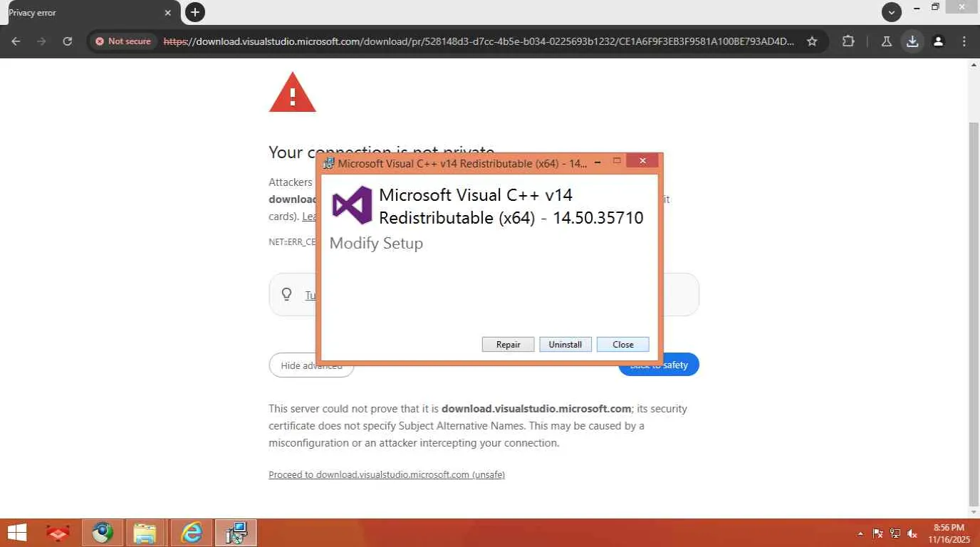The image size is (980, 547).
Task: Click the lightbulb icon on the privacy error page
Action: (x=287, y=294)
